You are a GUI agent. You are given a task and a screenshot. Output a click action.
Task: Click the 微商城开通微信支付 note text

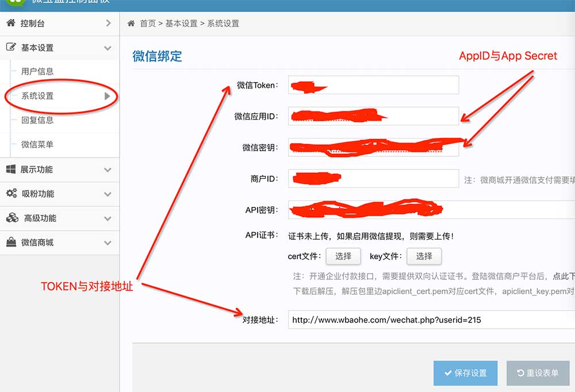tap(520, 180)
